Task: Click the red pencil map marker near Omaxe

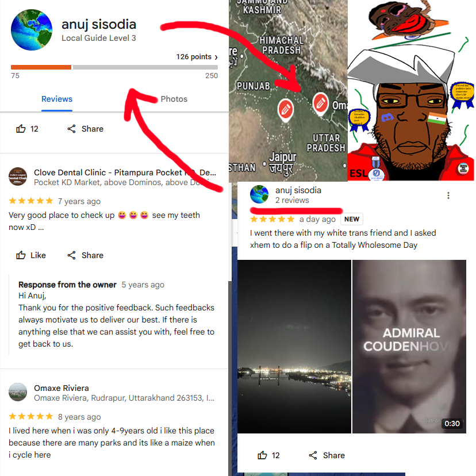Action: pos(321,104)
